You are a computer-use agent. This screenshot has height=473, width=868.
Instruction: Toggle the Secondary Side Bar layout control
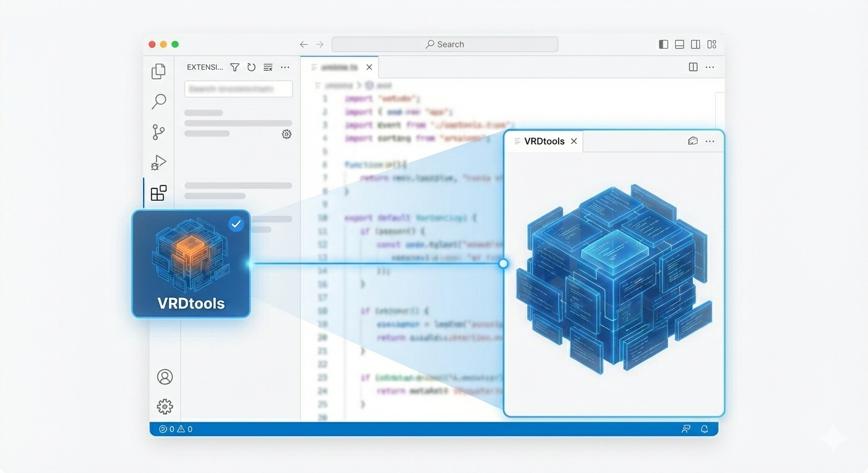coord(695,44)
